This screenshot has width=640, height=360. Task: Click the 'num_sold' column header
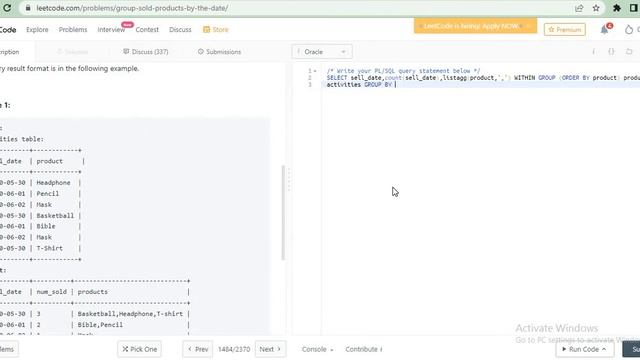coord(51,292)
